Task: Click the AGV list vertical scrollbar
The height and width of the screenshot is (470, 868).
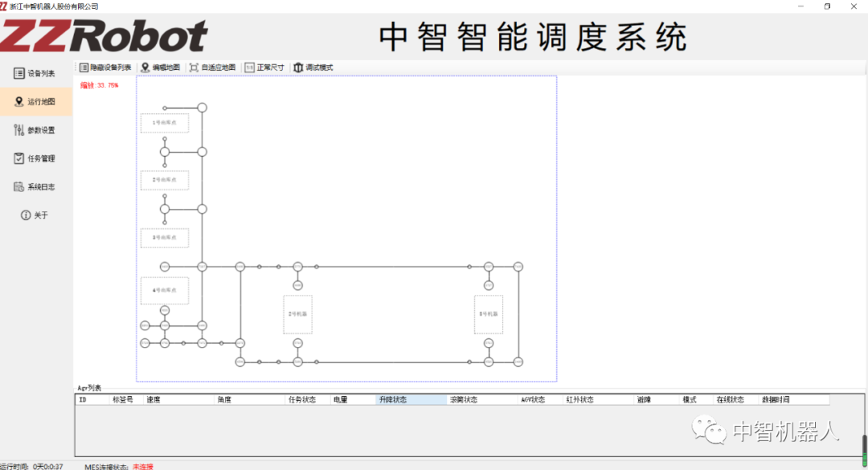Action: tap(864, 446)
